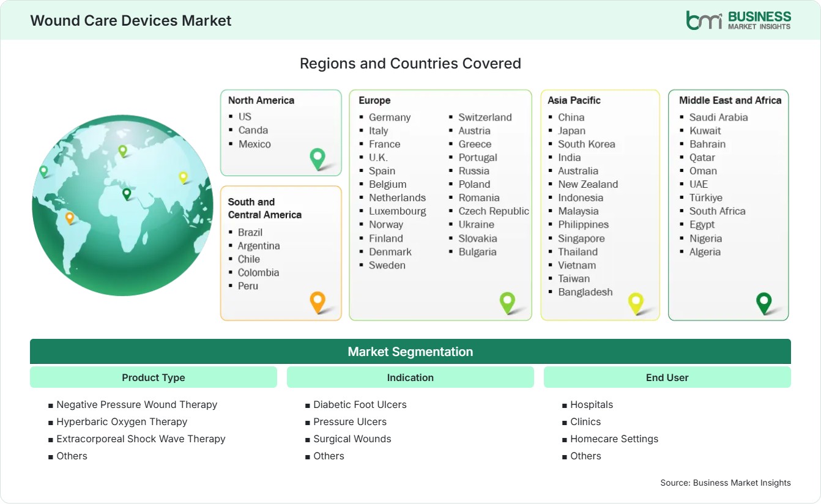The image size is (821, 504).
Task: Click the yellow pin in Asia Pacific card
Action: [636, 303]
